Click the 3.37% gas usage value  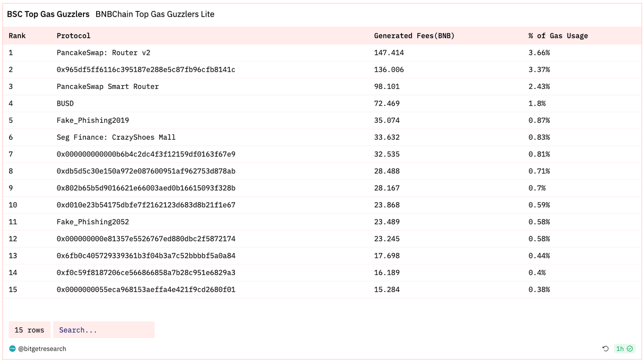tap(539, 69)
